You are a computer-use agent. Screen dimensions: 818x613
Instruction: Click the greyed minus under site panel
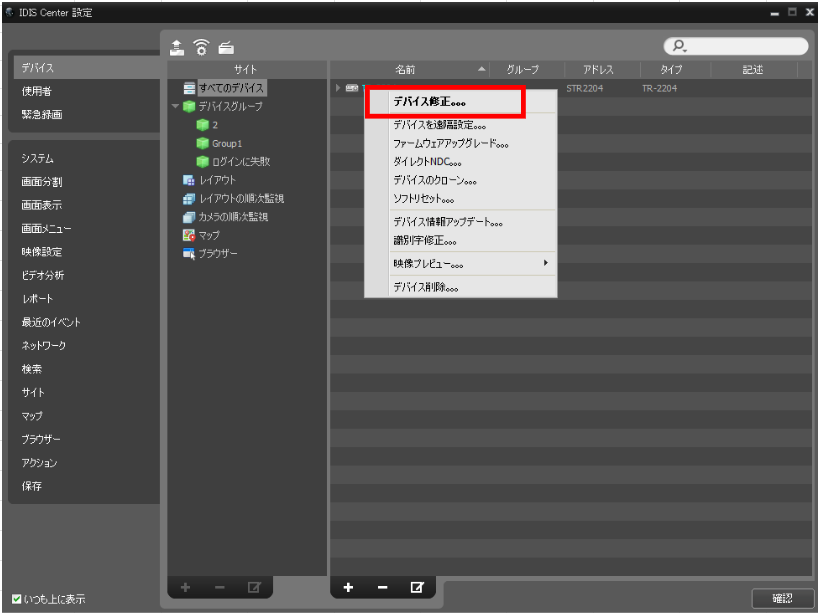[x=220, y=587]
